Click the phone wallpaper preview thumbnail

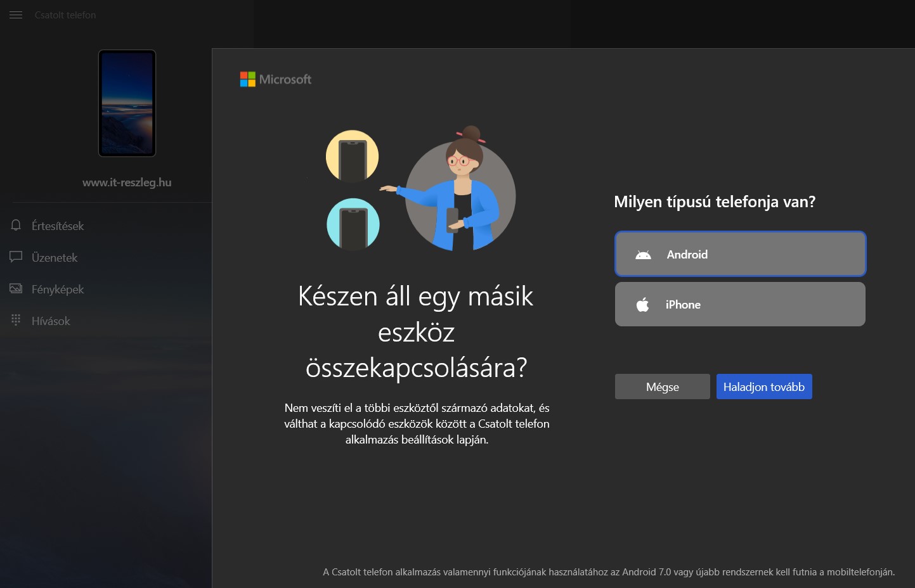pyautogui.click(x=127, y=103)
